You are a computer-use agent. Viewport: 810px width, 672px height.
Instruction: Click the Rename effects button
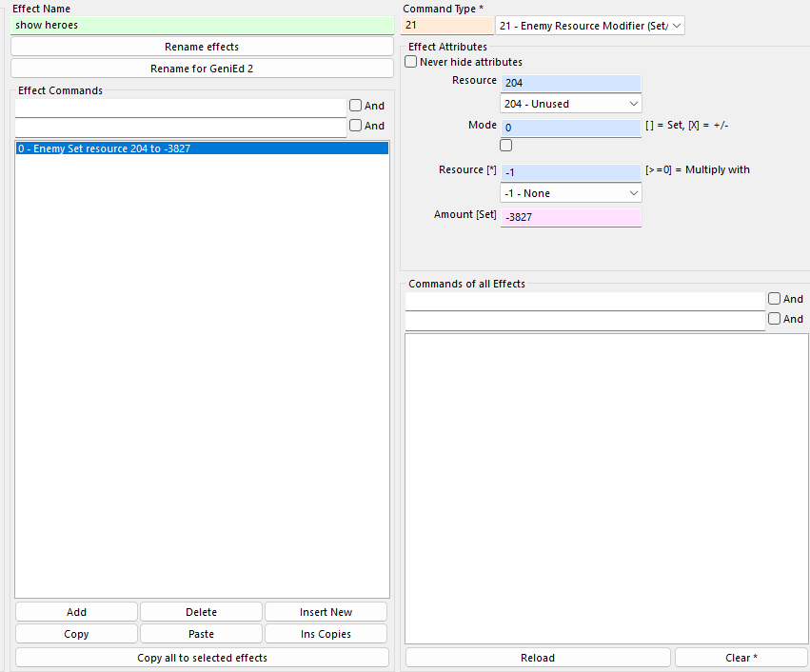[202, 47]
